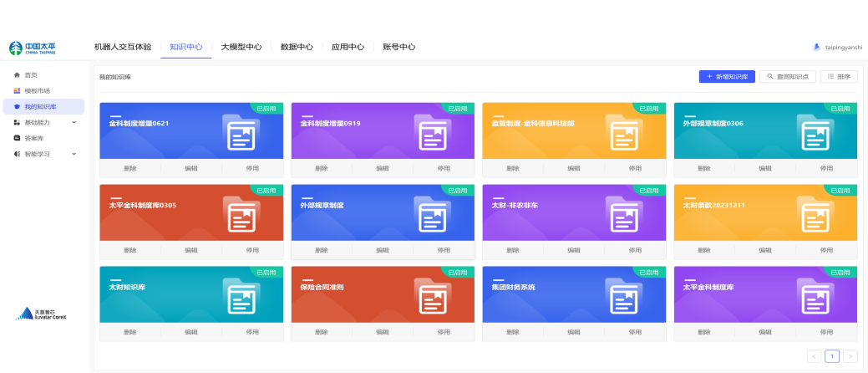Open the 大模型中心 tab

241,47
